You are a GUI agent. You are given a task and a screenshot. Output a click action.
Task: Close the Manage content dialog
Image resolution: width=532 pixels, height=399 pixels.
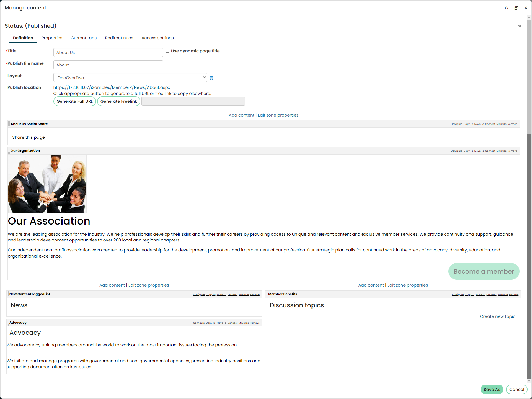[526, 8]
